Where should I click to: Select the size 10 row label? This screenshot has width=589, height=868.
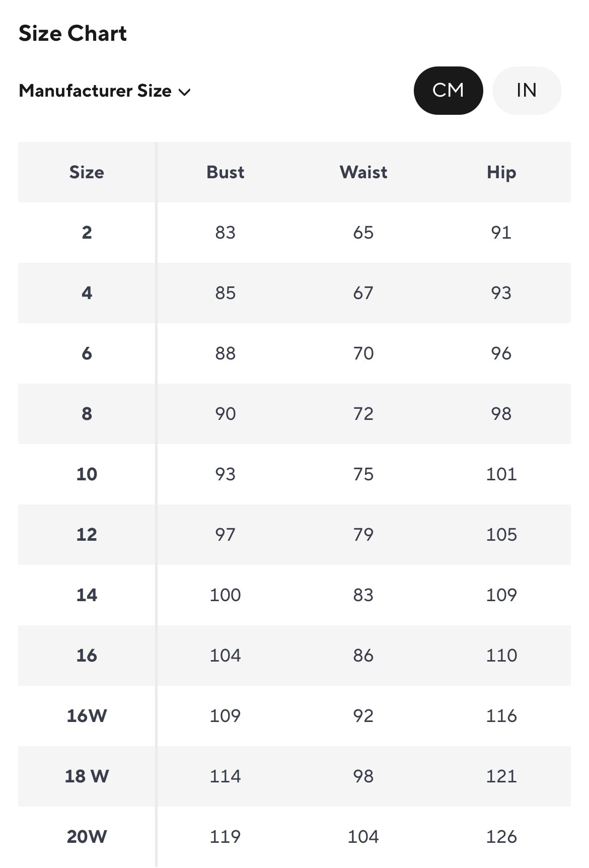point(87,474)
